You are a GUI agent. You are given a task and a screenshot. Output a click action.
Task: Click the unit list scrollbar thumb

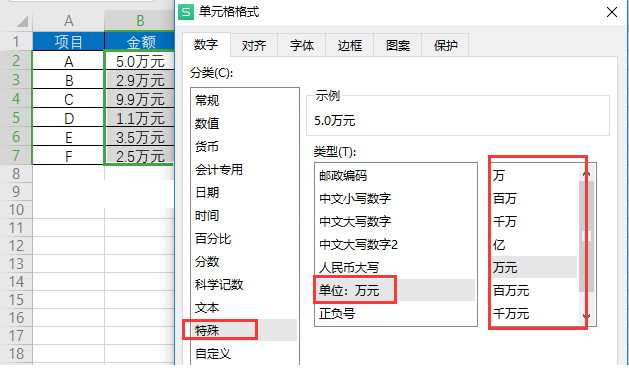point(586,236)
